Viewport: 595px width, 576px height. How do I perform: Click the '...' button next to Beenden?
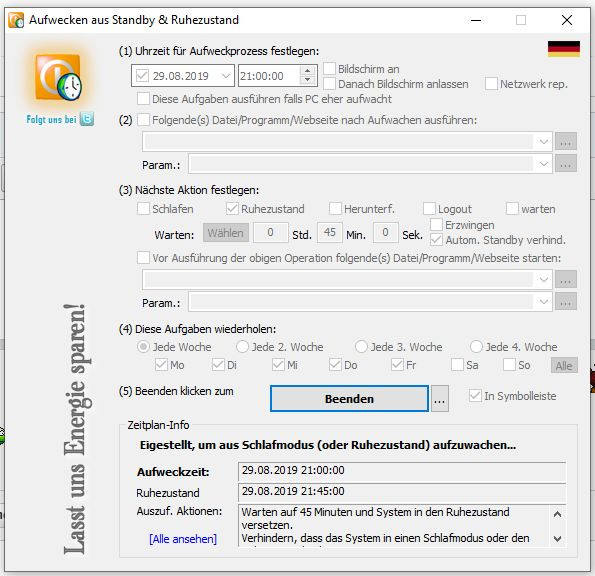pos(439,399)
